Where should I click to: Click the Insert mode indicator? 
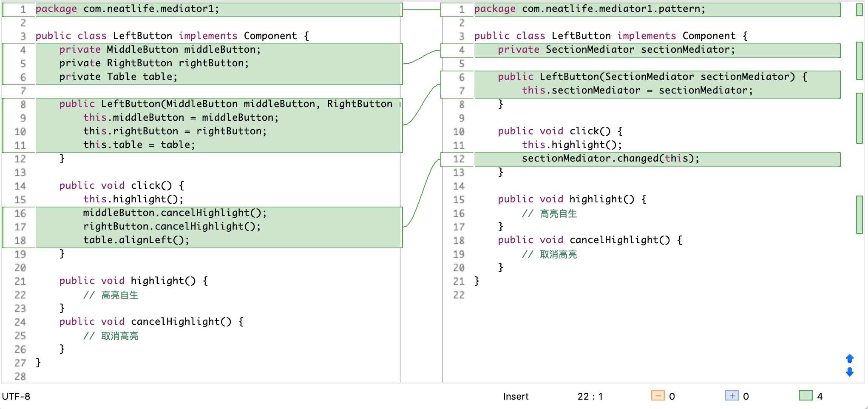(x=516, y=396)
